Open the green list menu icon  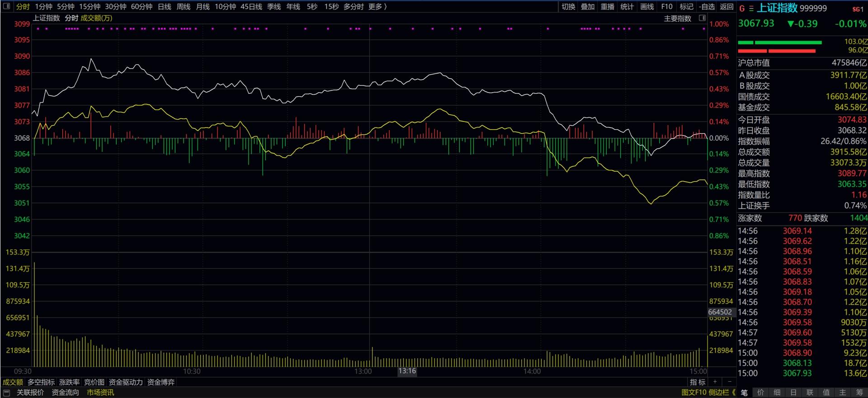pos(751,8)
